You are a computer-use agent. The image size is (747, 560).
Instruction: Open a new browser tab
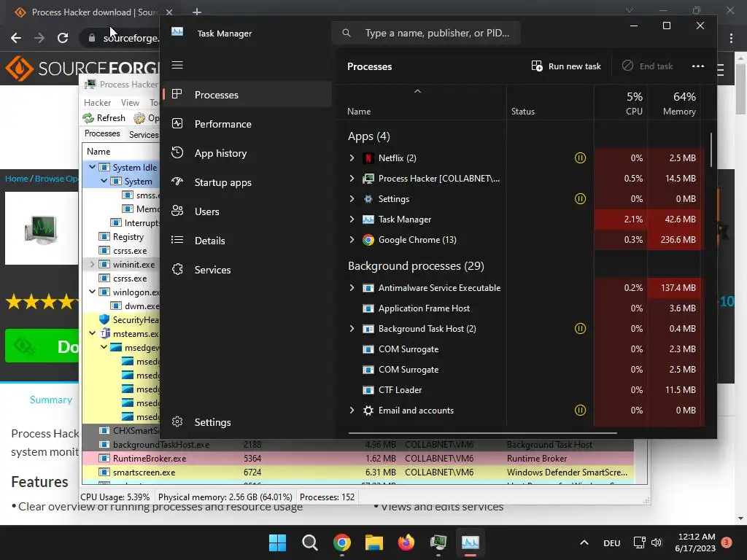(197, 12)
